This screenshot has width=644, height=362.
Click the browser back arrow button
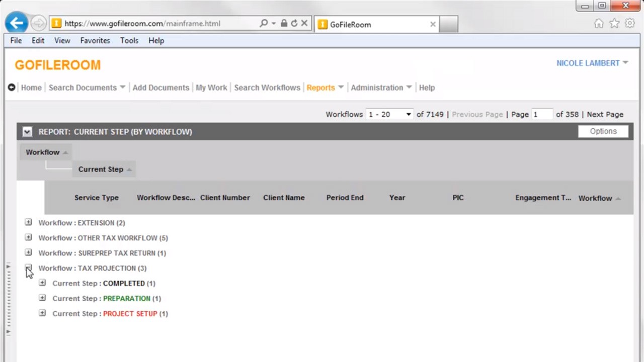(17, 23)
